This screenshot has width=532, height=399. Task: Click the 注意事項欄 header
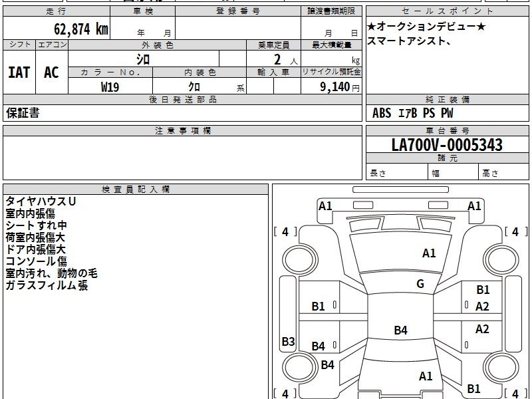[182, 130]
